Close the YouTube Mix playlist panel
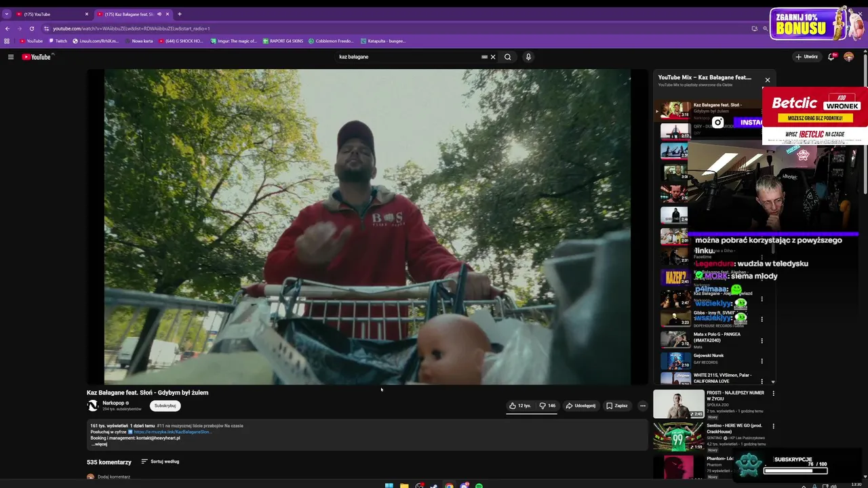This screenshot has width=868, height=488. pyautogui.click(x=768, y=80)
